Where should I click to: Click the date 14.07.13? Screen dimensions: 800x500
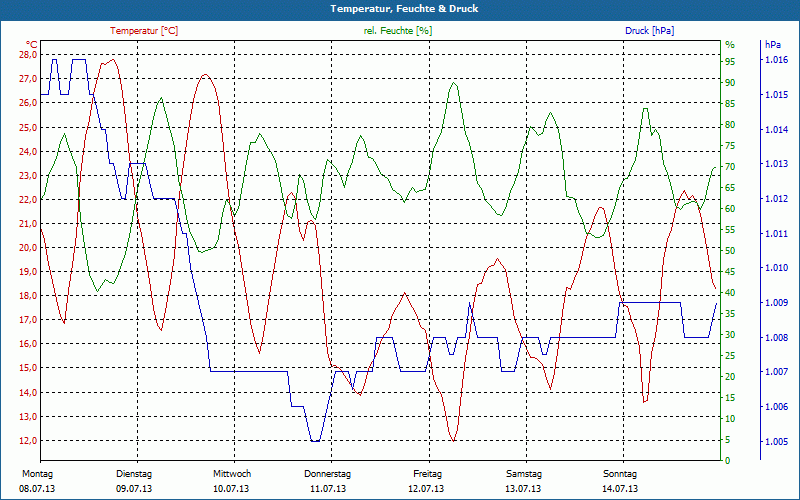point(620,489)
